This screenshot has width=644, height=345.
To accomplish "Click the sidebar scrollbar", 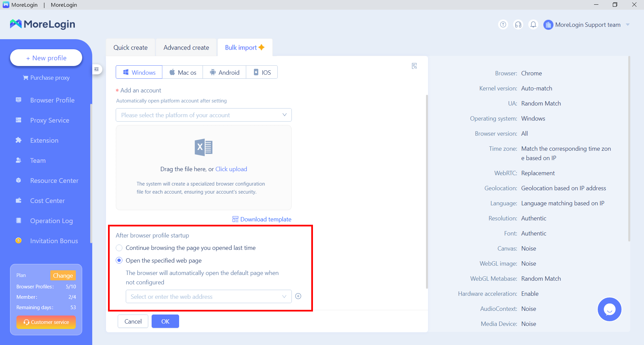I will pos(91,173).
